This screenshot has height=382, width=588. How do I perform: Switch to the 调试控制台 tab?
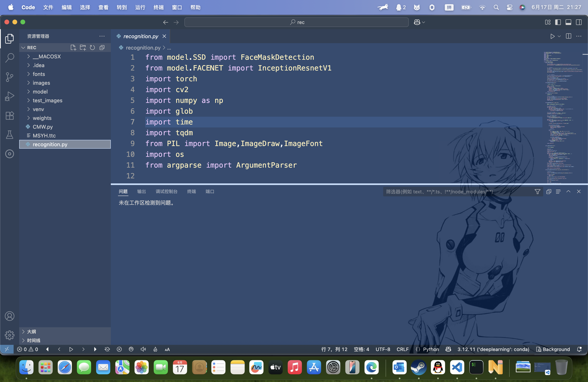coord(167,191)
